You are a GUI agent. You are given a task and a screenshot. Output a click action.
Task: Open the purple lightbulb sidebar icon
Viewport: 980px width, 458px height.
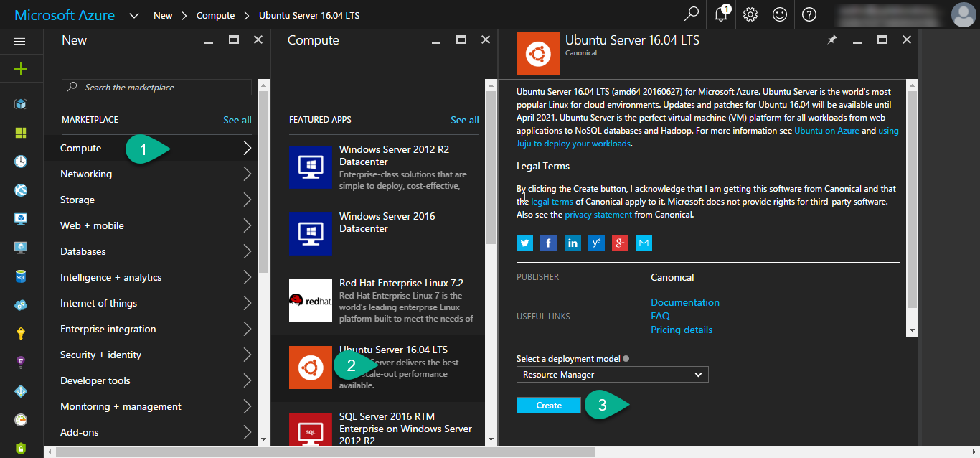20,362
